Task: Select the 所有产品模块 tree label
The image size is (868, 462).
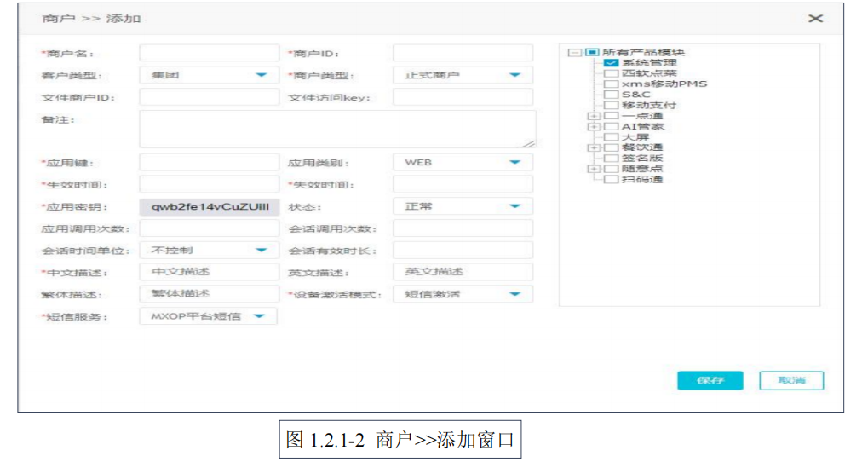Action: pyautogui.click(x=643, y=53)
